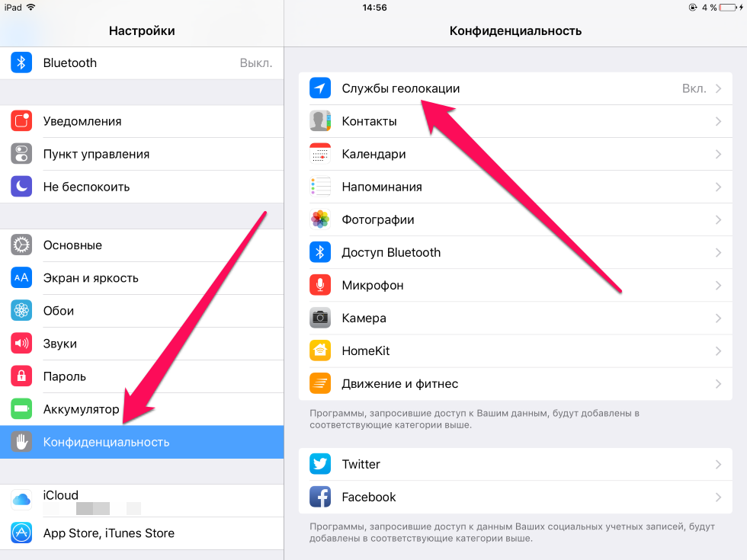The width and height of the screenshot is (747, 560).
Task: Open Экран и яркость settings
Action: [x=142, y=278]
